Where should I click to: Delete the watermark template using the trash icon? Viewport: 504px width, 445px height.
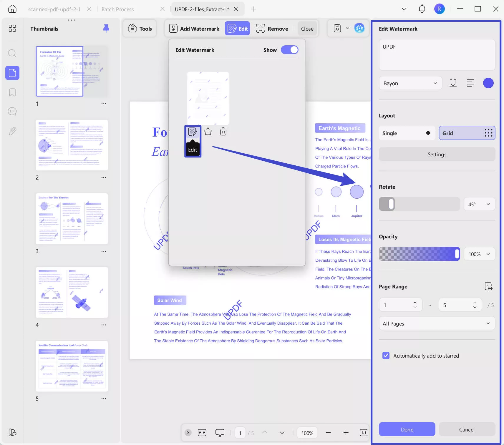(223, 132)
